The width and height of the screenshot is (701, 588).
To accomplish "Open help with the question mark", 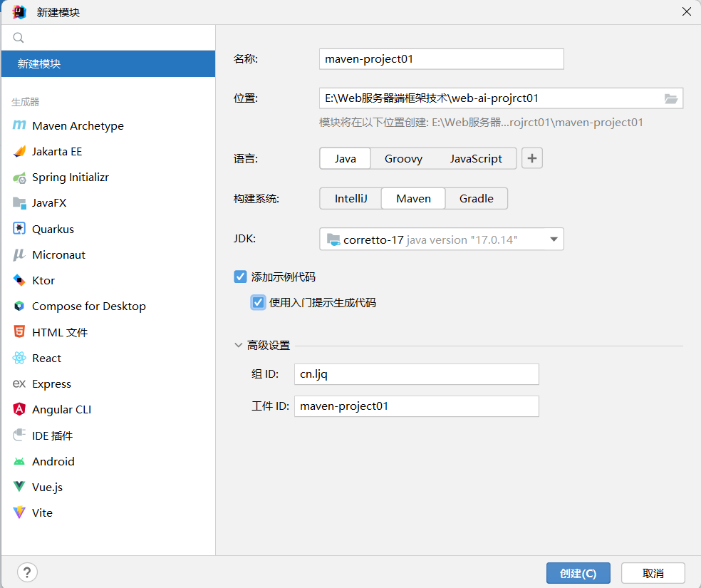I will (x=27, y=572).
